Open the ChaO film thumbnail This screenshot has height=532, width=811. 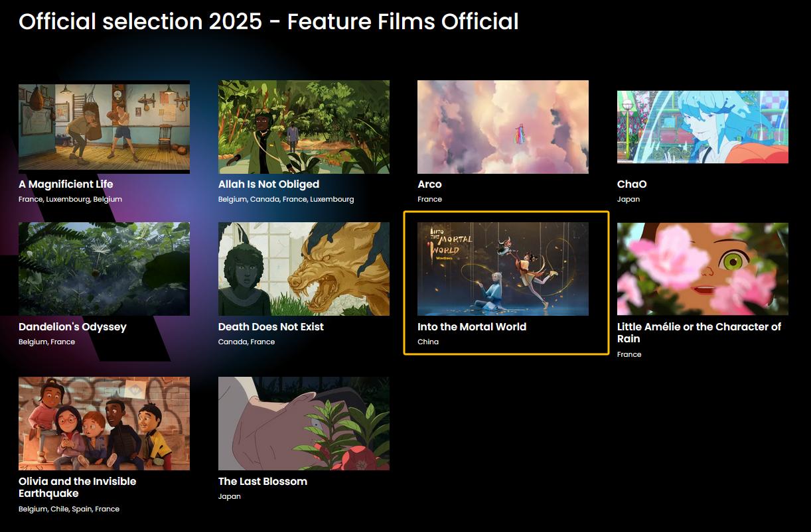[703, 127]
